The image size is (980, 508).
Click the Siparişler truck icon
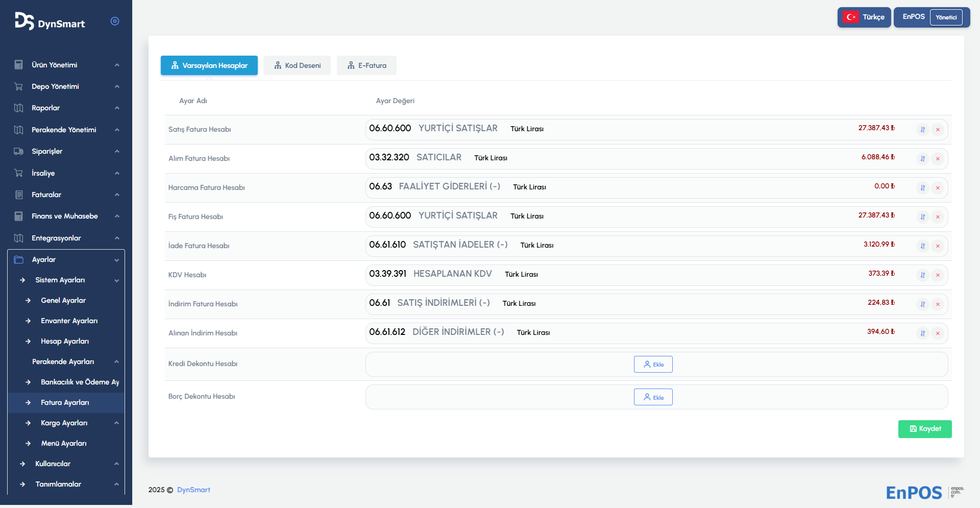click(x=19, y=152)
